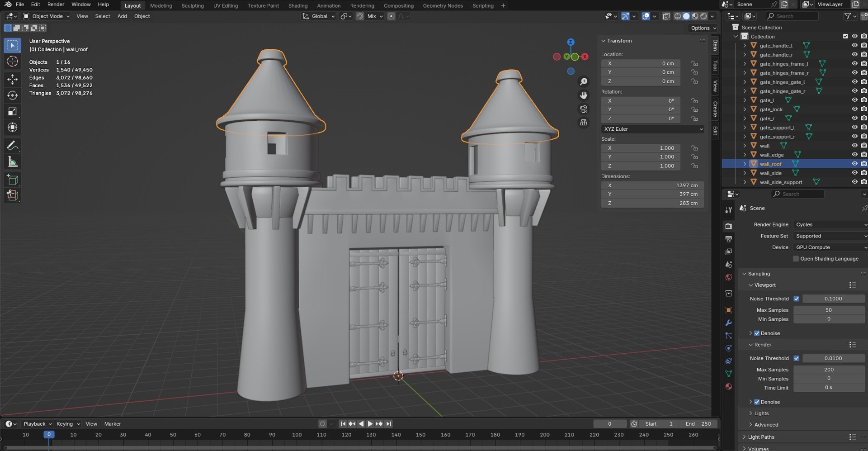Switch to Modeling workspace tab
The image size is (868, 451).
point(161,5)
